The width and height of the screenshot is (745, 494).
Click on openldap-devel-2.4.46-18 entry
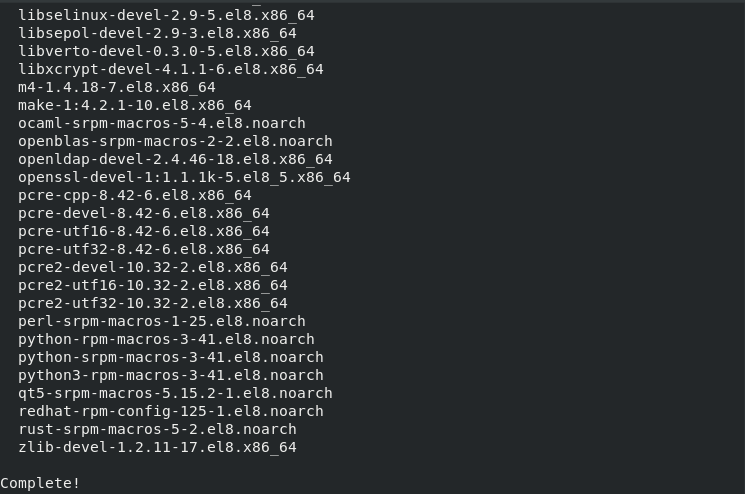(x=175, y=159)
